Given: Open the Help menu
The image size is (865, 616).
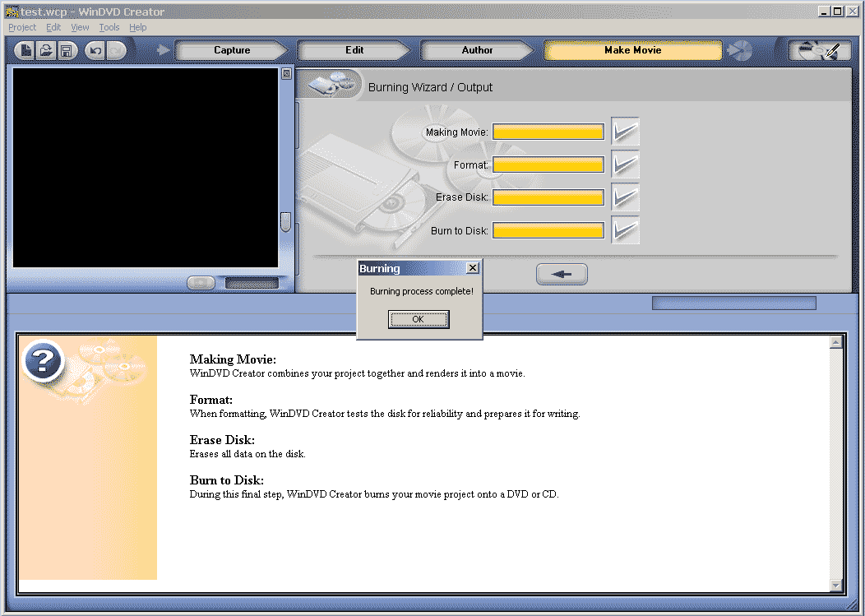Looking at the screenshot, I should tap(138, 27).
